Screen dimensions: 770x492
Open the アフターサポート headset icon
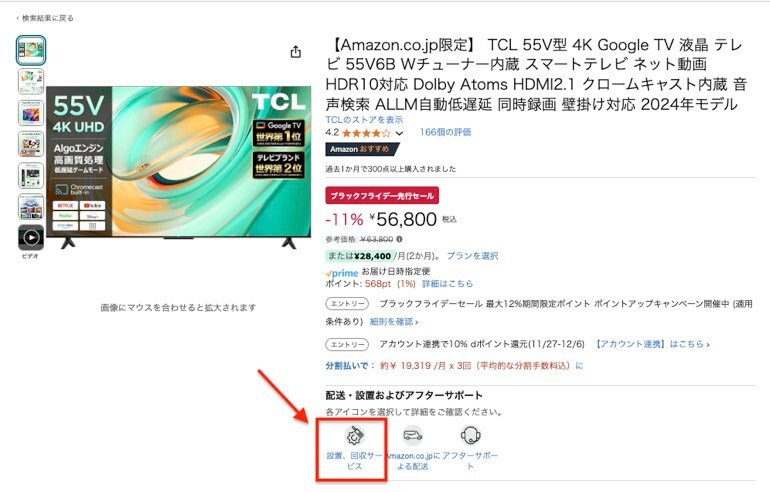pos(470,436)
